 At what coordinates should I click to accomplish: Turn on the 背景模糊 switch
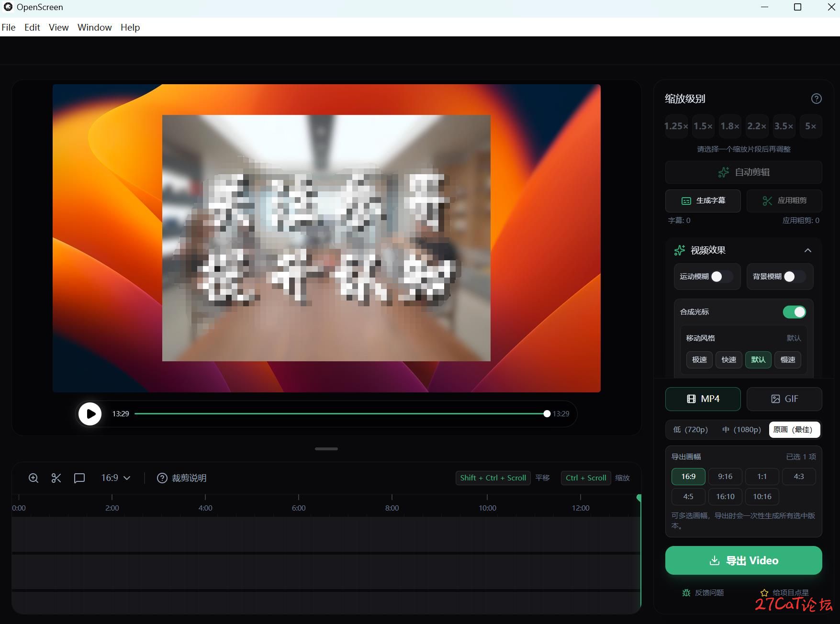[794, 277]
